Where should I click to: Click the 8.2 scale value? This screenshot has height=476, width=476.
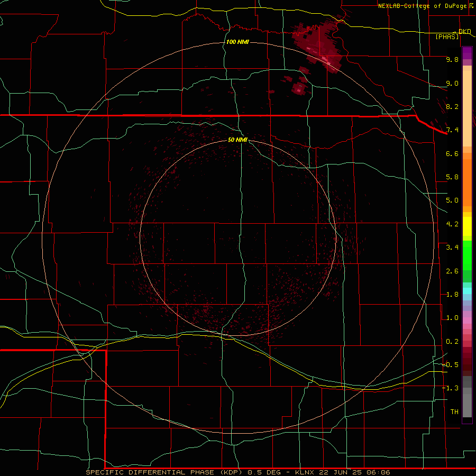(x=452, y=106)
